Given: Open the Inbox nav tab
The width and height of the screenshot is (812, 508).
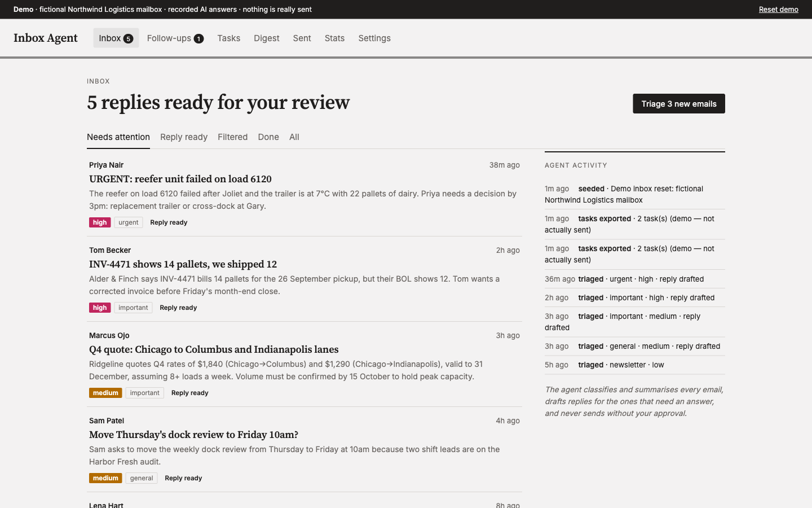Looking at the screenshot, I should pos(116,38).
